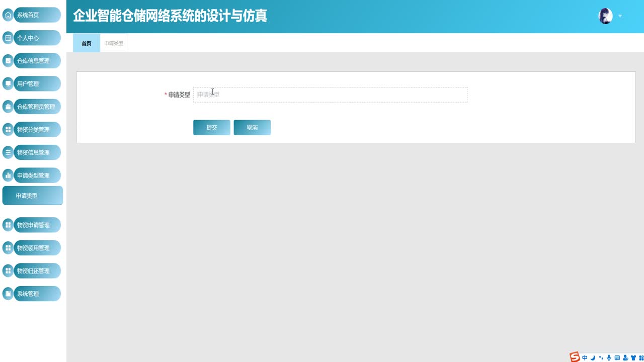This screenshot has width=644, height=362.
Task: Open the soft keyboard icon in the IME bar
Action: 617,358
